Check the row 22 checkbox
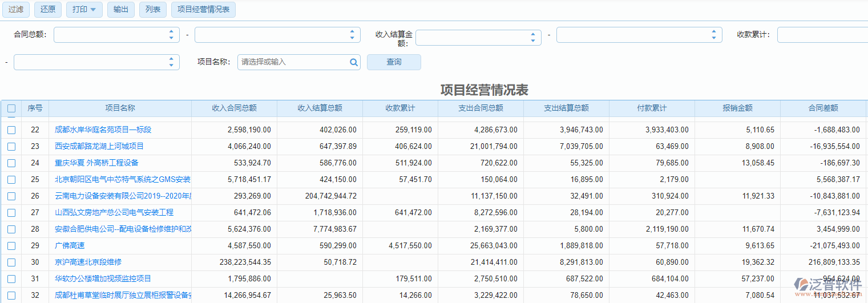868x303 pixels. (11, 130)
